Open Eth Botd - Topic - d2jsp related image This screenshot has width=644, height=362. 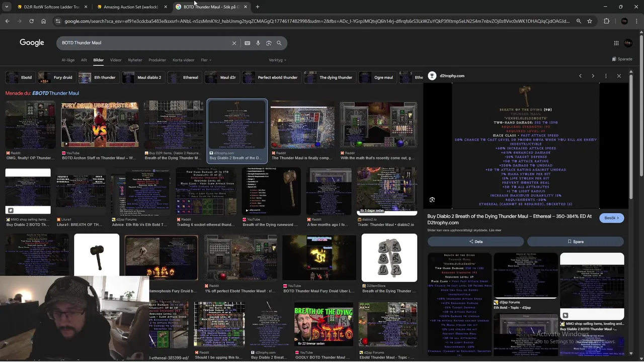[525, 276]
